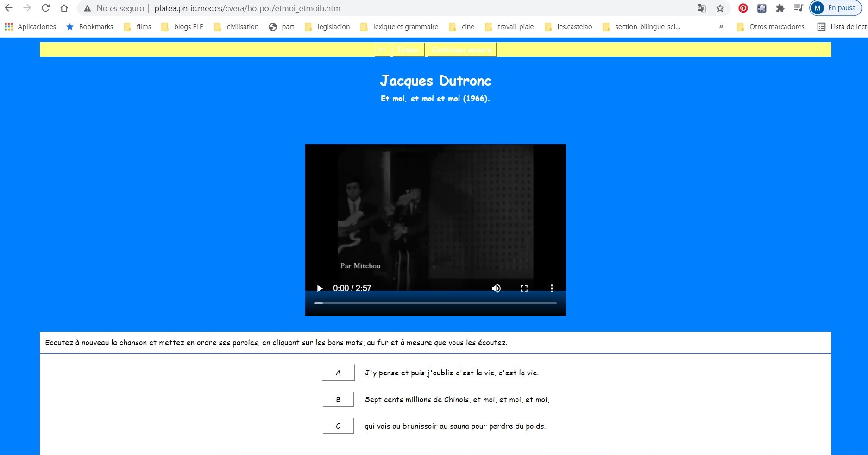
Task: Click the Continuez encore button
Action: click(x=461, y=50)
